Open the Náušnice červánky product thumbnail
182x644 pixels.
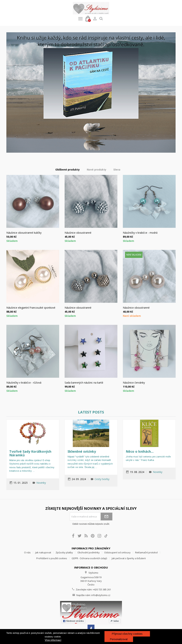click(149, 351)
